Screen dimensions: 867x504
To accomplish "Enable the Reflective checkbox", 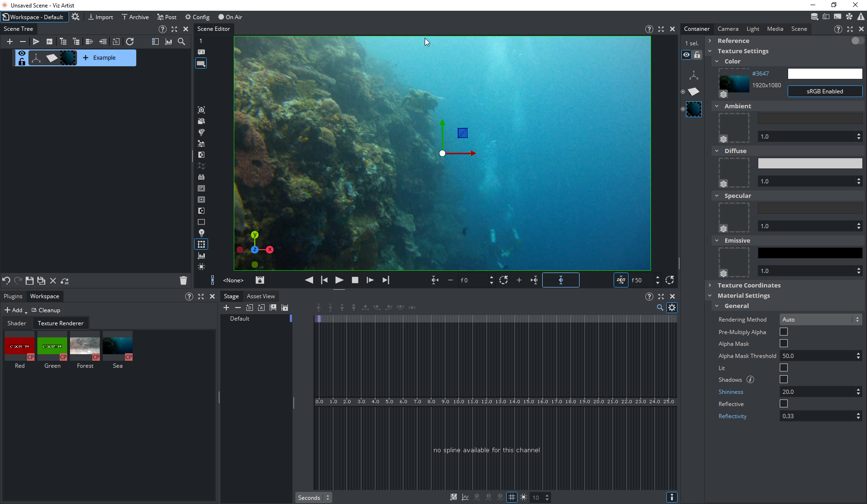I will 783,404.
